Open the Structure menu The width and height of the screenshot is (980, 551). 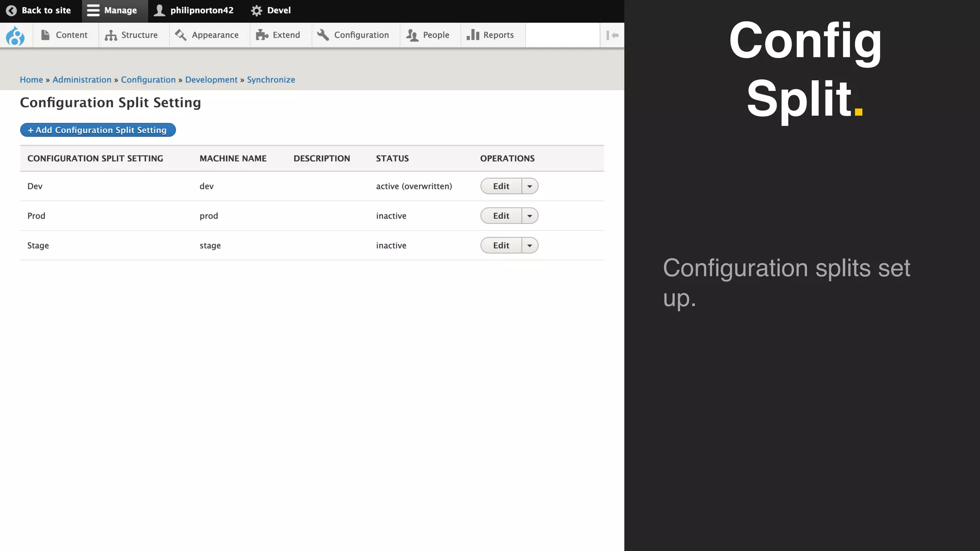click(134, 35)
